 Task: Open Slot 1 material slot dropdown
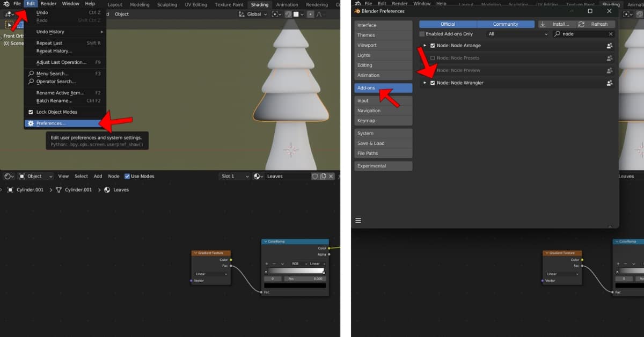tap(235, 176)
